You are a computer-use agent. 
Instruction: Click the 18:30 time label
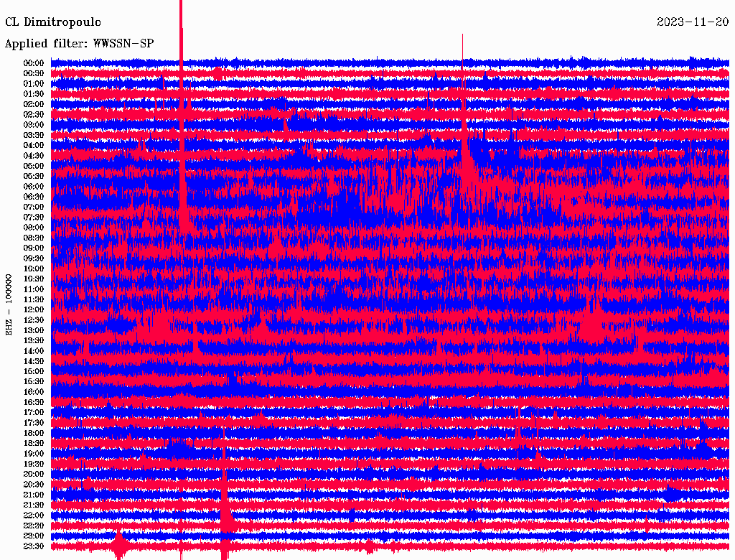(34, 443)
